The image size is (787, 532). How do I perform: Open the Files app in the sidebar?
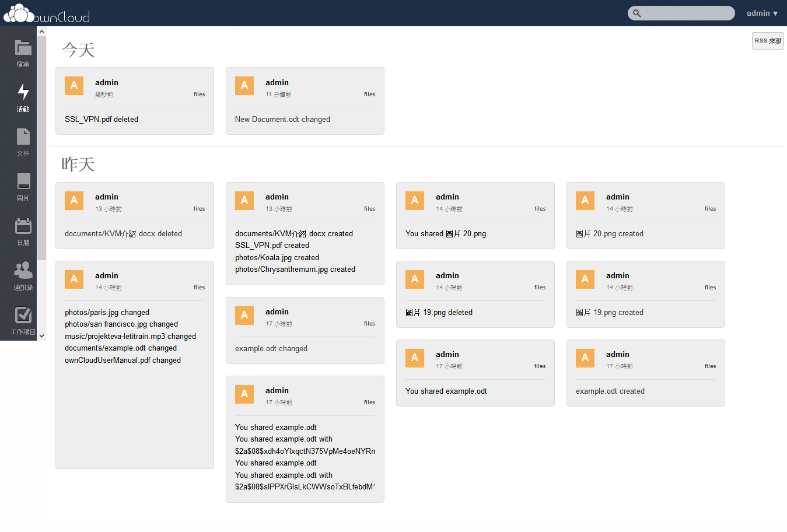[x=23, y=53]
